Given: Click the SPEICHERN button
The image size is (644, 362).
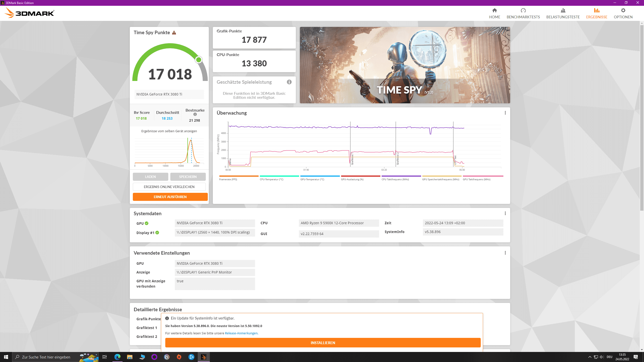Looking at the screenshot, I should click(188, 177).
